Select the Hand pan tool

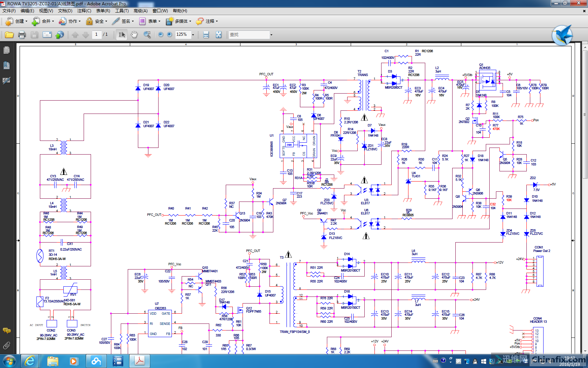[134, 35]
